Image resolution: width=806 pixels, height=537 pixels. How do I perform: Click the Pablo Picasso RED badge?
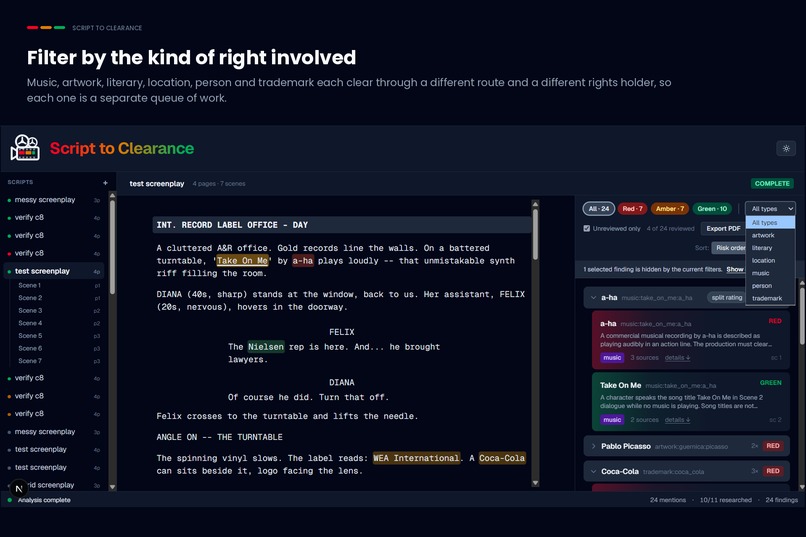coord(773,446)
